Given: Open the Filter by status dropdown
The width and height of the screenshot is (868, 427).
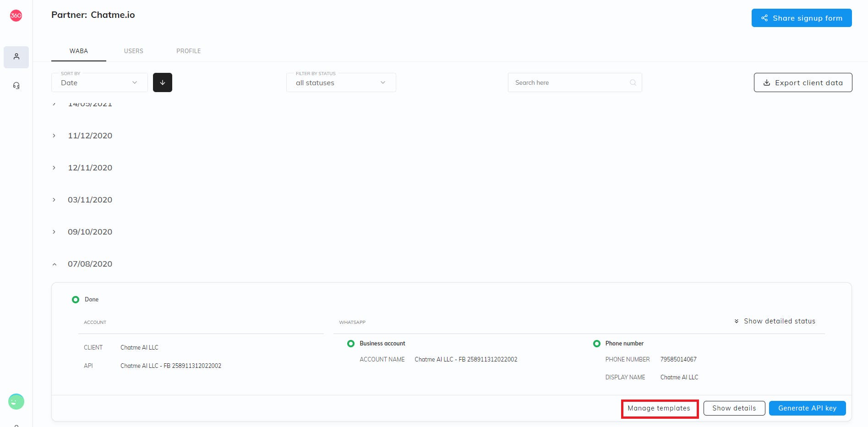Looking at the screenshot, I should [x=341, y=82].
